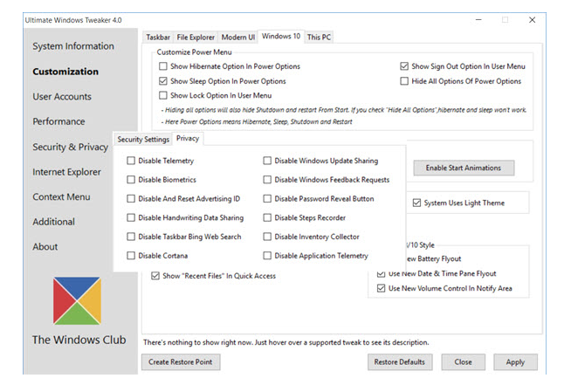
Task: Check Disable Steps Recorder
Action: pos(267,217)
